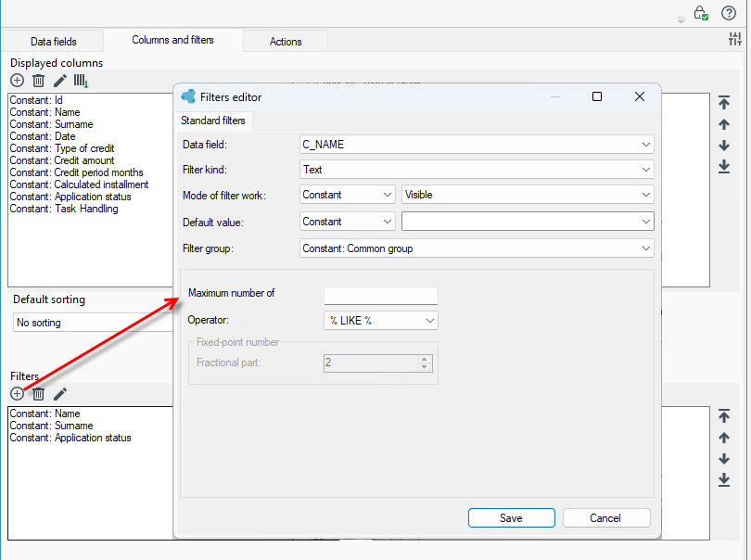Screen dimensions: 751x560
Task: Click the add filter plus icon
Action: point(17,394)
